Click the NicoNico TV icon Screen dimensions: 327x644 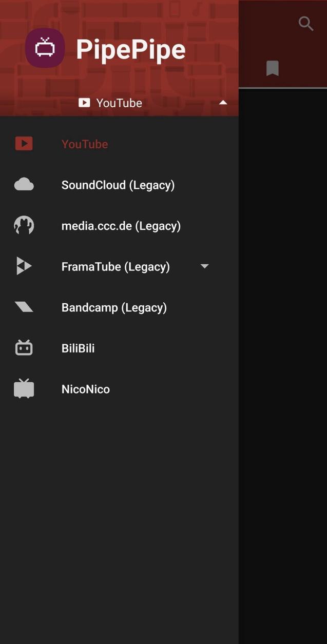point(24,388)
